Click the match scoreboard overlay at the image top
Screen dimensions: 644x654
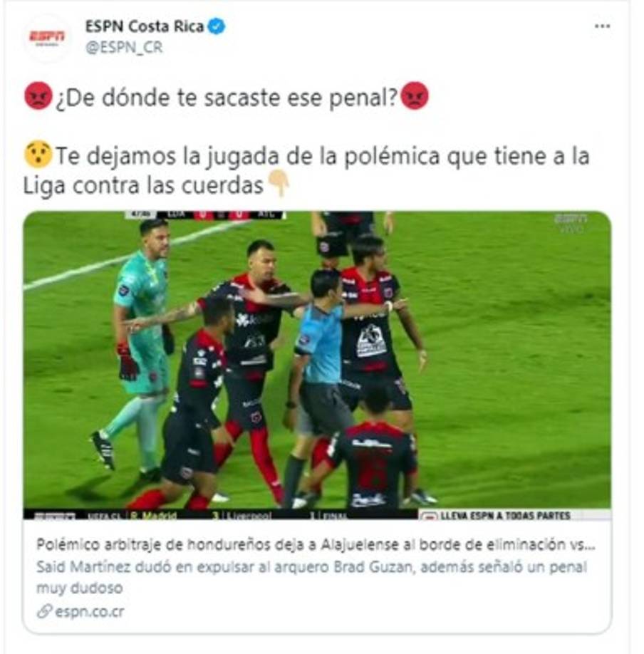click(206, 215)
